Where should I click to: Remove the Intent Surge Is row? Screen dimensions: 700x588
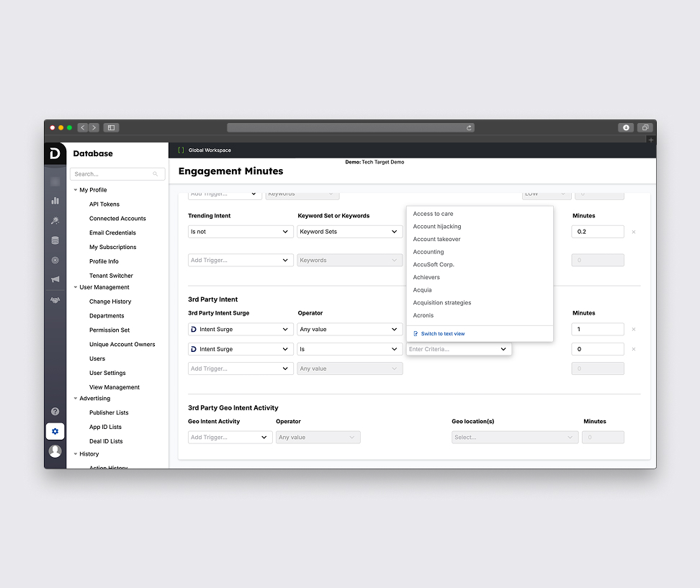click(634, 349)
